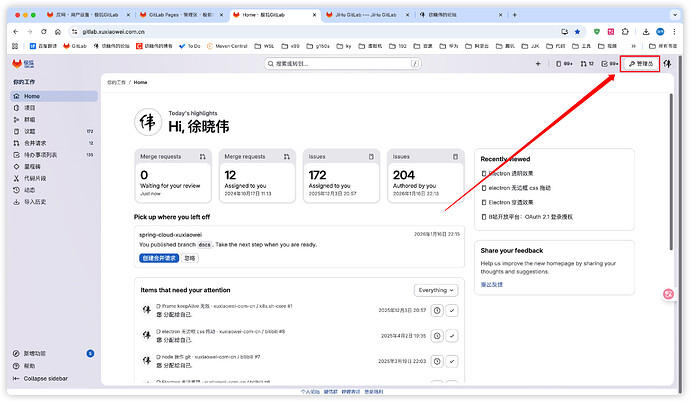Open the 提出反馈 feedback link
The image size is (690, 402).
(493, 284)
